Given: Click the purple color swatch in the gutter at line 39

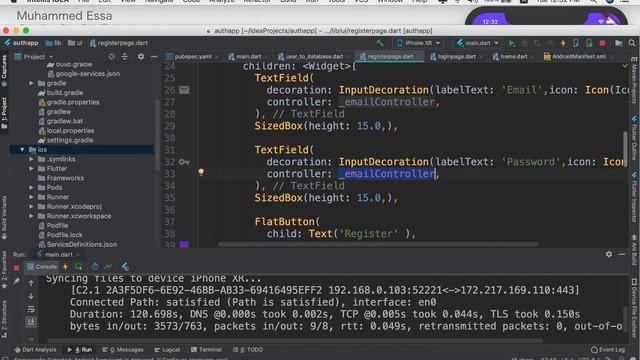Looking at the screenshot, I should pyautogui.click(x=184, y=244).
